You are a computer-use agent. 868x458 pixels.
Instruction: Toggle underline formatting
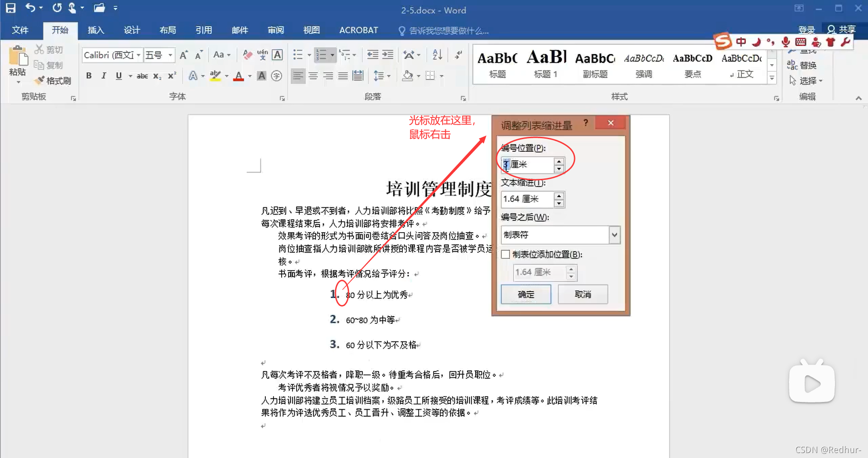(118, 76)
